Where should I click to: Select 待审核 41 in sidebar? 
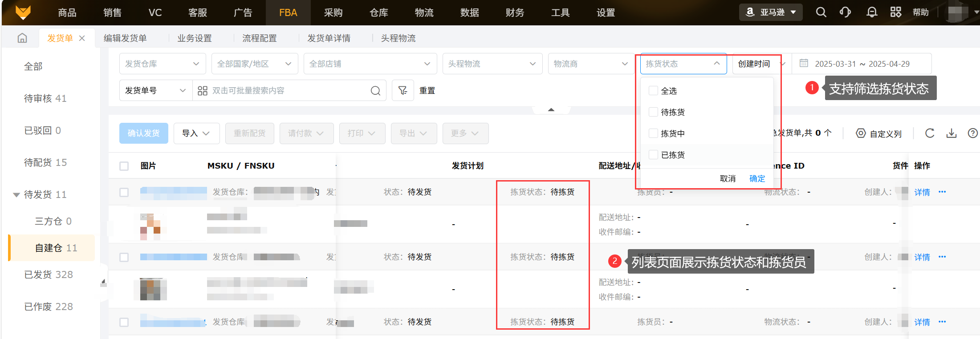click(x=45, y=98)
